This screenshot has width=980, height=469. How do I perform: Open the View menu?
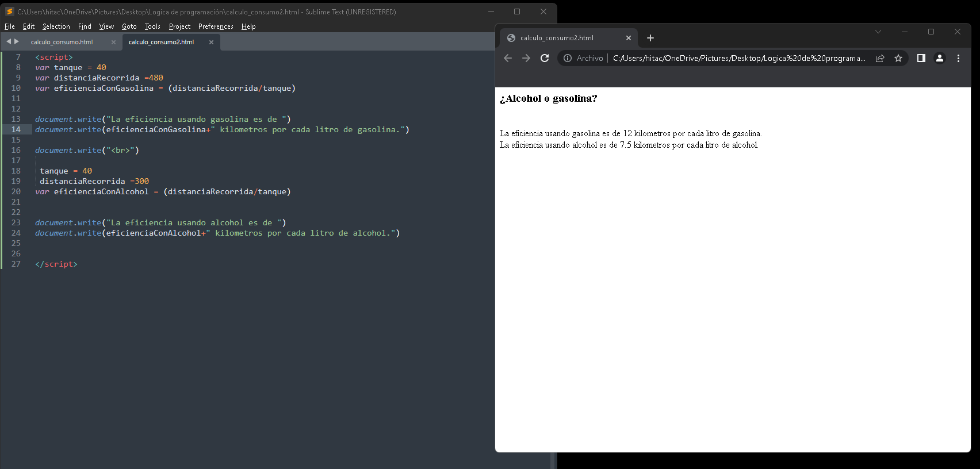[106, 26]
